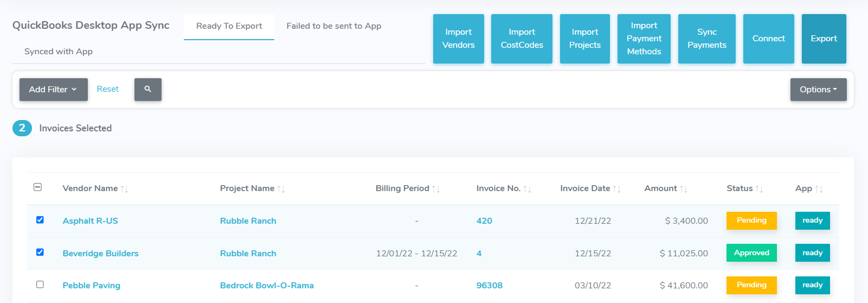
Task: Open the Add Filter dropdown
Action: [x=53, y=90]
